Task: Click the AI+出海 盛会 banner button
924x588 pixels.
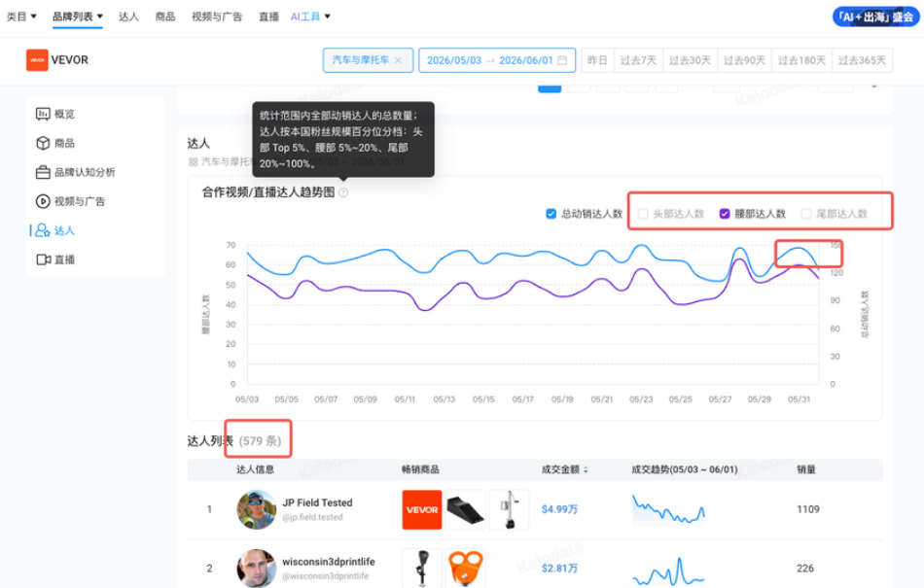Action: tap(875, 17)
